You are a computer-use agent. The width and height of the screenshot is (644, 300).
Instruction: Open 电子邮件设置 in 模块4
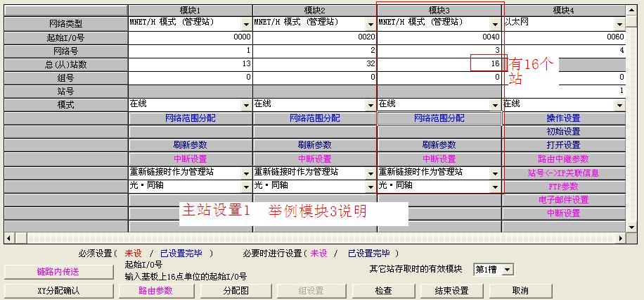pos(563,200)
